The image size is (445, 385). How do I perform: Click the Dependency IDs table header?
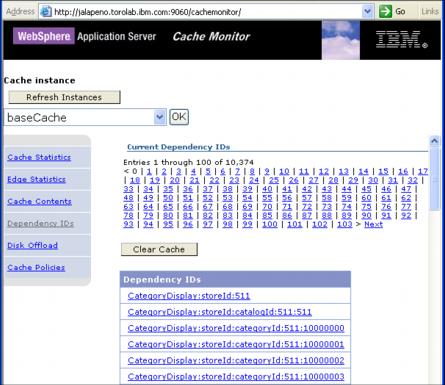(235, 279)
